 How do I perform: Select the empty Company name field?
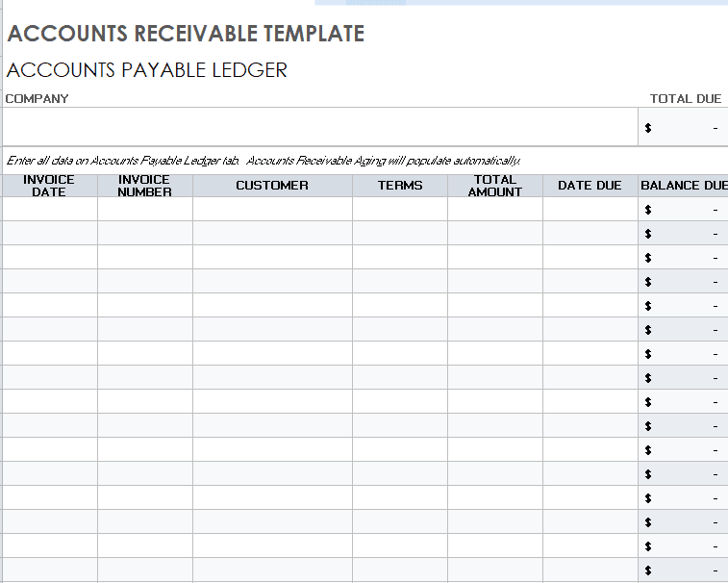320,127
